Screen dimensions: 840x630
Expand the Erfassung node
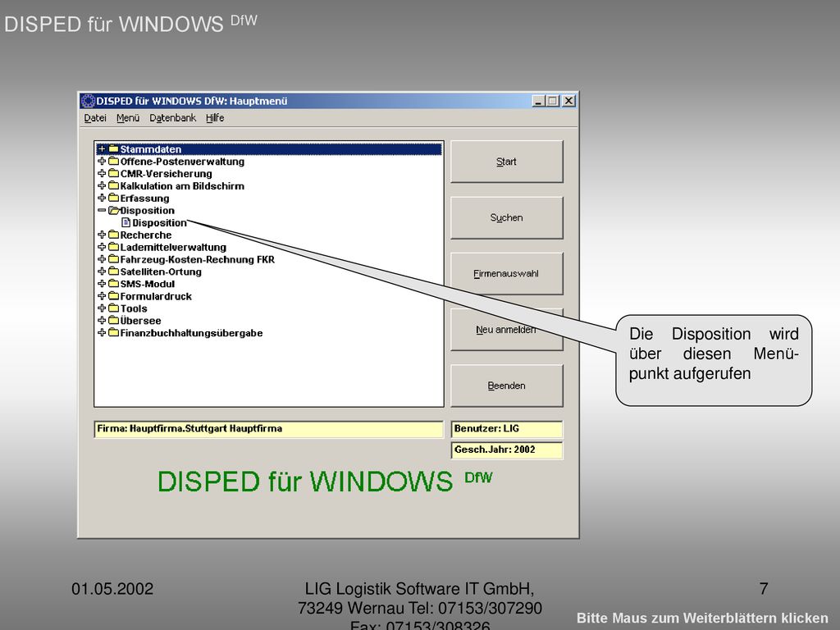[x=102, y=199]
